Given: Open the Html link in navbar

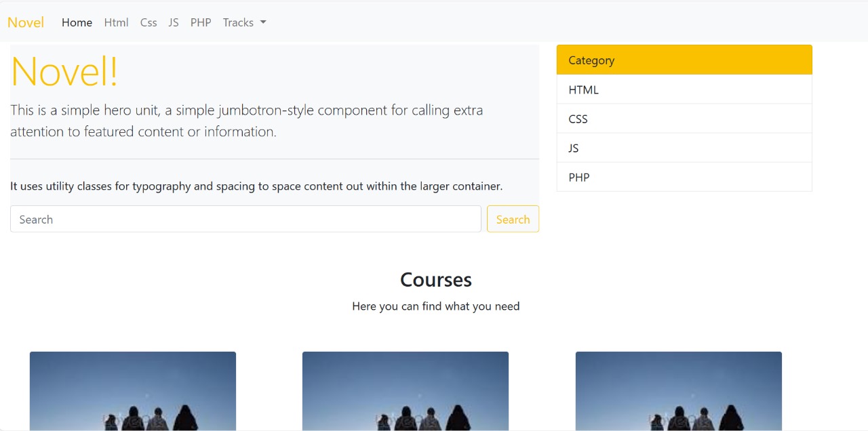Looking at the screenshot, I should tap(116, 22).
